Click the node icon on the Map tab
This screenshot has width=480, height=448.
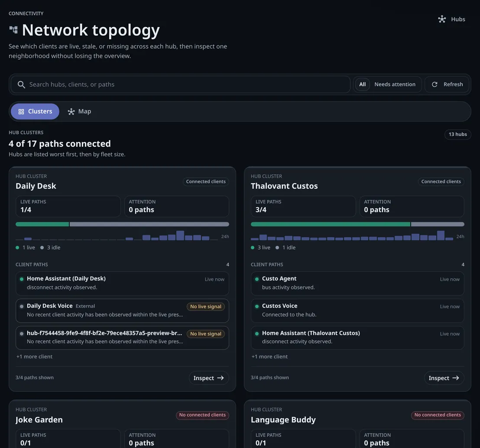(71, 112)
